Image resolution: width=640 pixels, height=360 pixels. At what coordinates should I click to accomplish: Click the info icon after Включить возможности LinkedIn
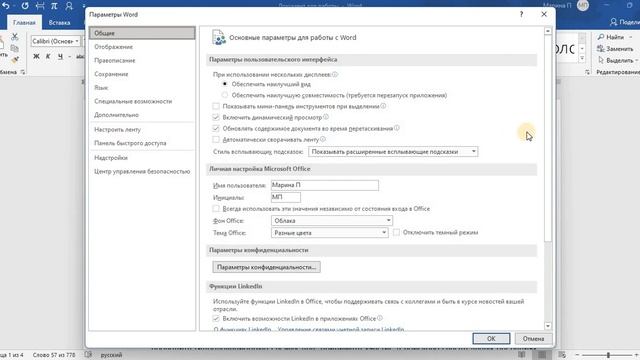pos(380,318)
